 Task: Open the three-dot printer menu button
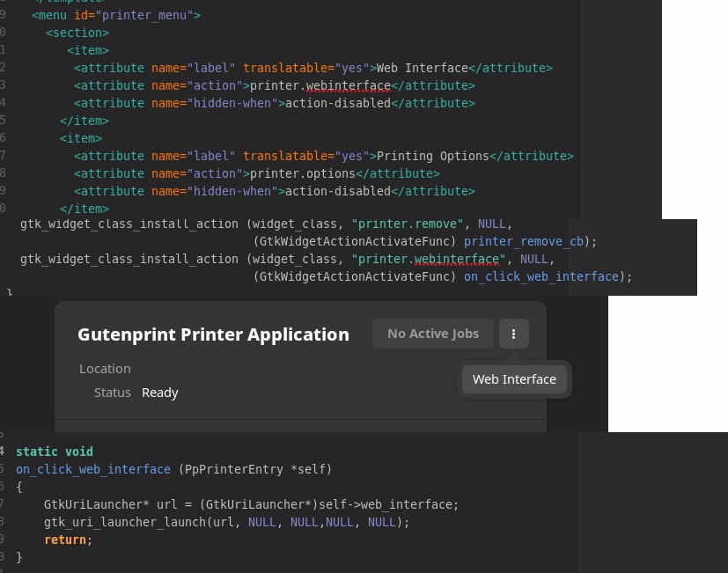pyautogui.click(x=513, y=334)
